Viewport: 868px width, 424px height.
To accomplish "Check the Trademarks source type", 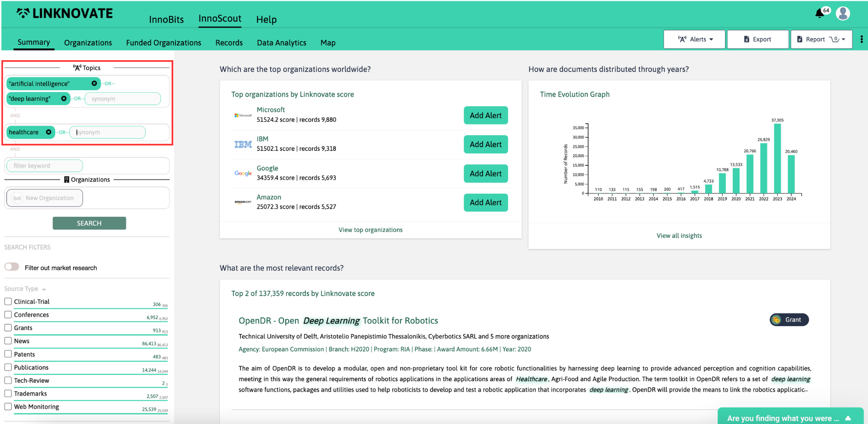I will coord(8,393).
